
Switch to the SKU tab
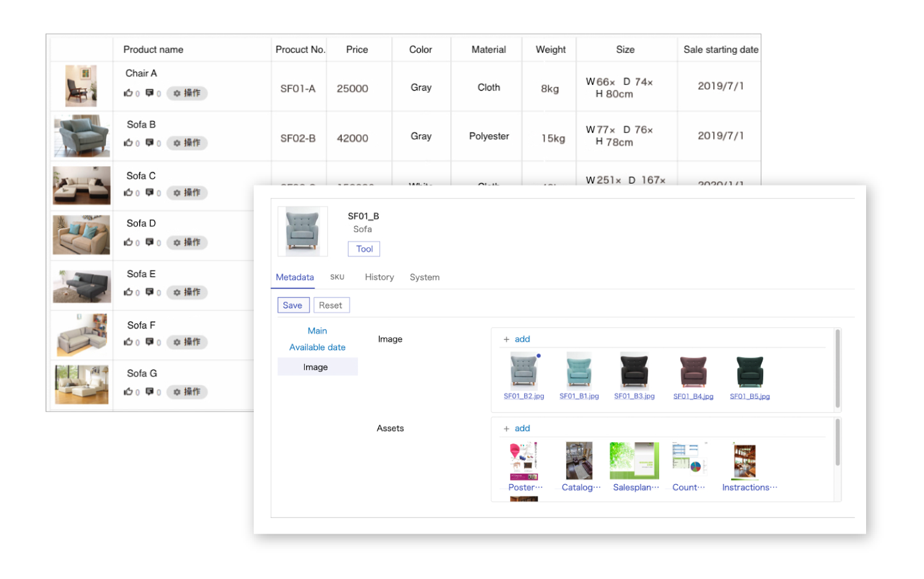337,277
